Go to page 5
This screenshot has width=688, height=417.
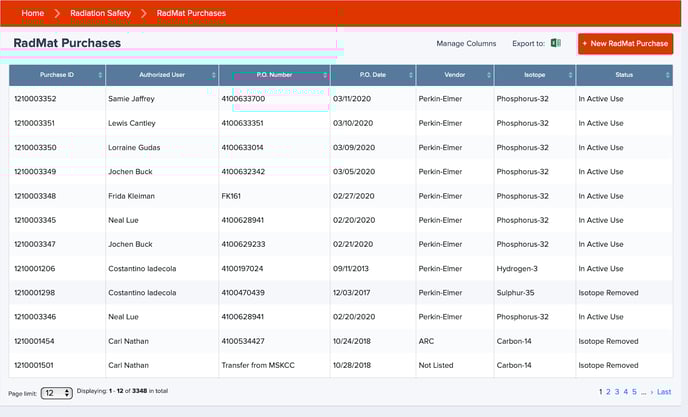(x=634, y=392)
